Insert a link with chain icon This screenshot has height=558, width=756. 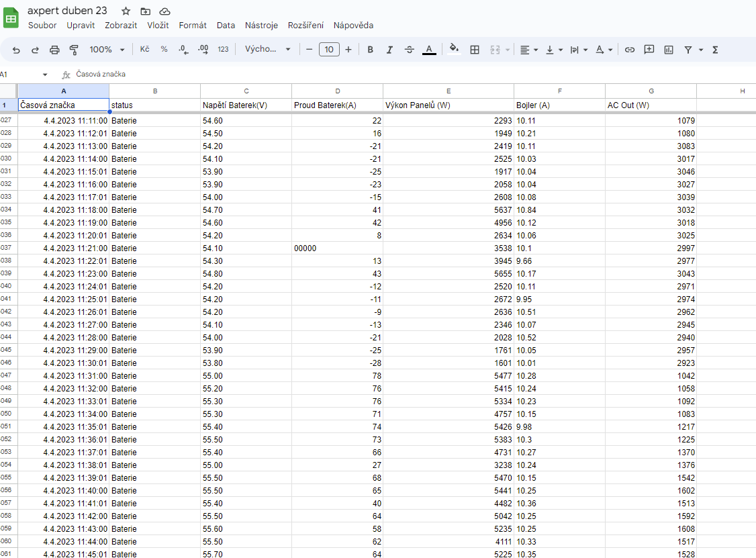629,50
